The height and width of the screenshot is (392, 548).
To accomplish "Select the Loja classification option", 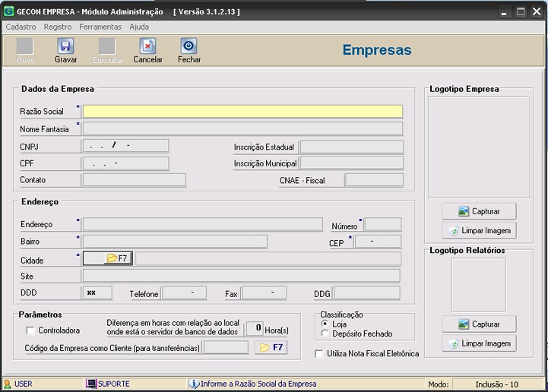I will (325, 324).
